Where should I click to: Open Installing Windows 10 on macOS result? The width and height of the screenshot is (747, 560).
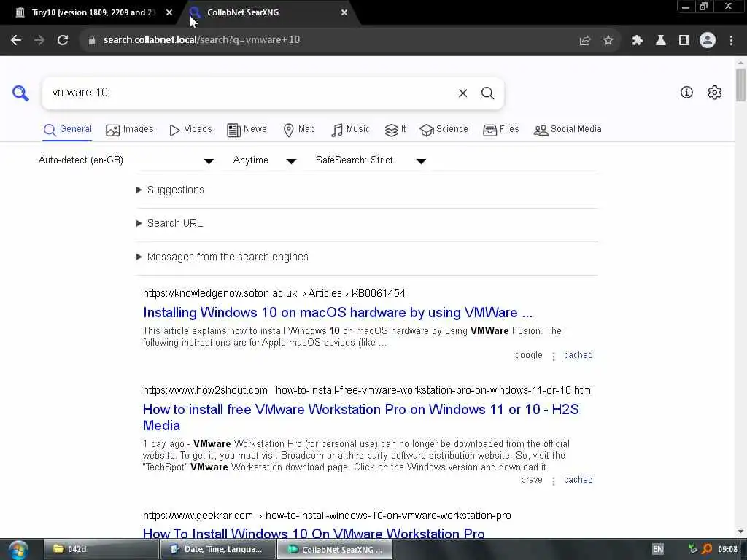(338, 312)
